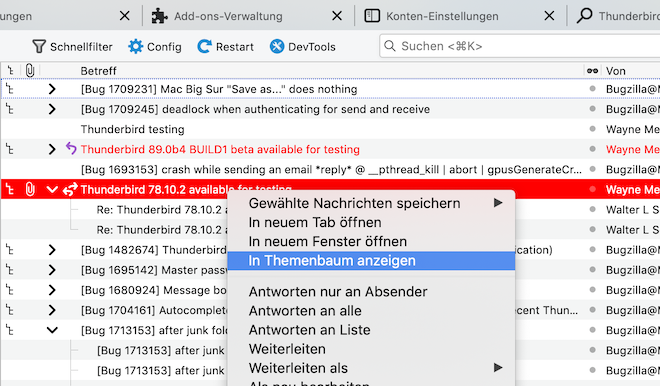Choose In neuem Tab öffnen
The width and height of the screenshot is (660, 386).
click(x=371, y=222)
